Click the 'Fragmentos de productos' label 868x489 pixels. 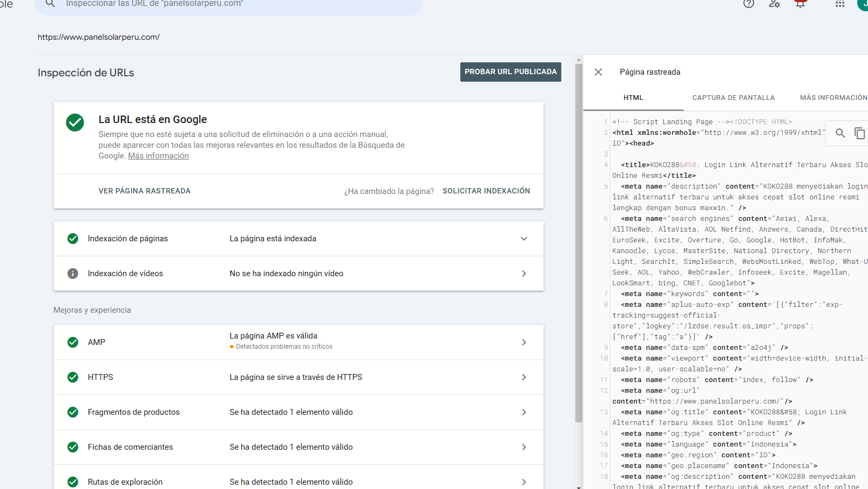pyautogui.click(x=134, y=412)
